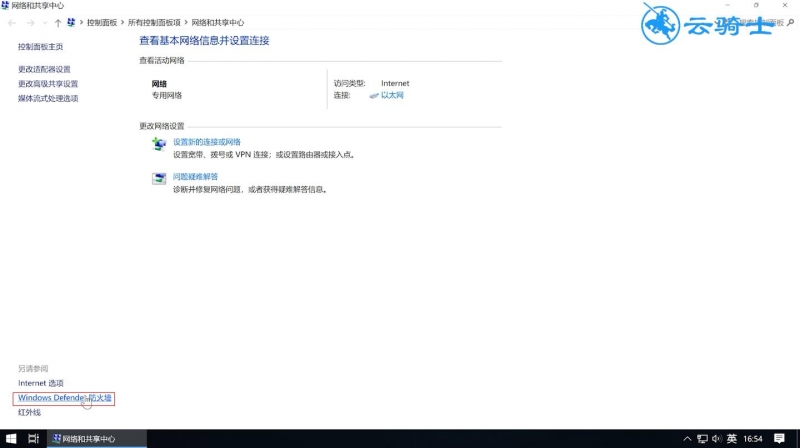Select 所有控制面板项 breadcrumb
Viewport: 800px width, 448px height.
pos(154,22)
